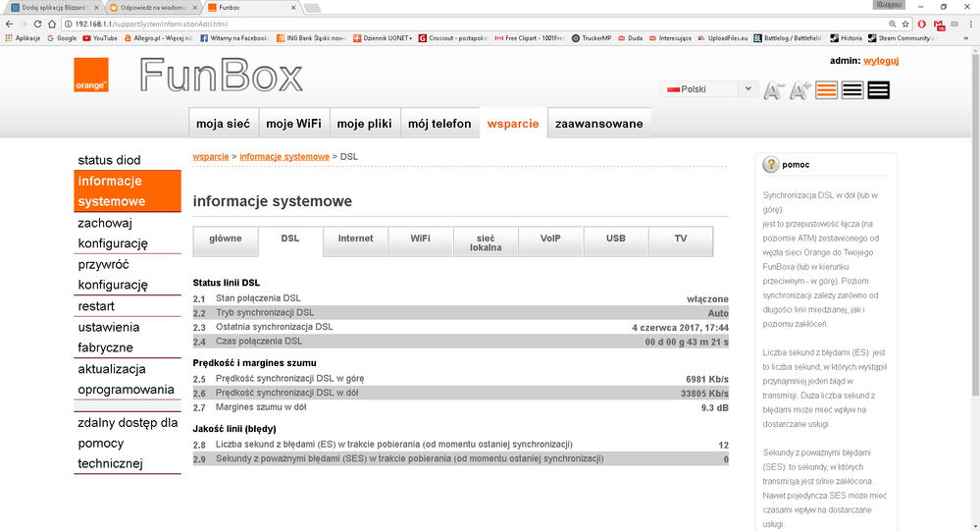Open the ING Bank Śląski bookmark
The image size is (980, 531).
tap(311, 38)
